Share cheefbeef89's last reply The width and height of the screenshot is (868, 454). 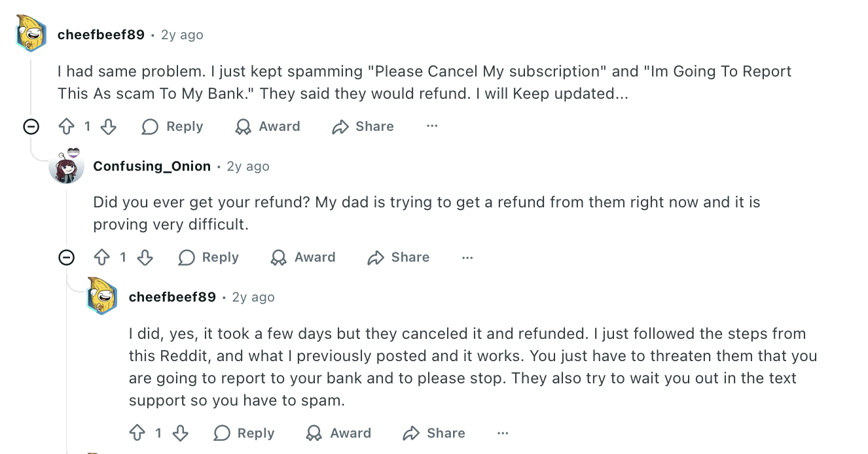pyautogui.click(x=434, y=433)
